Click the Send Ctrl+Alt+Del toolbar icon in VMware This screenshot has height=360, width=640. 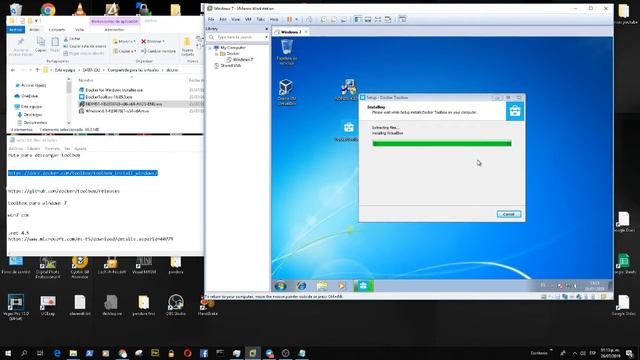309,19
